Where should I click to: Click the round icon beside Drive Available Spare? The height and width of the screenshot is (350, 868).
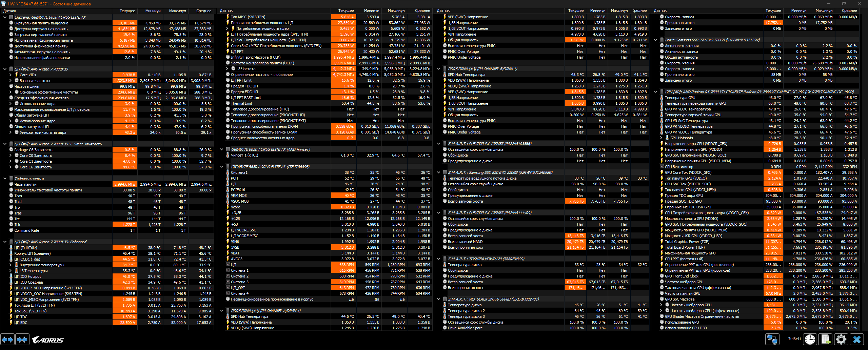[x=445, y=328]
